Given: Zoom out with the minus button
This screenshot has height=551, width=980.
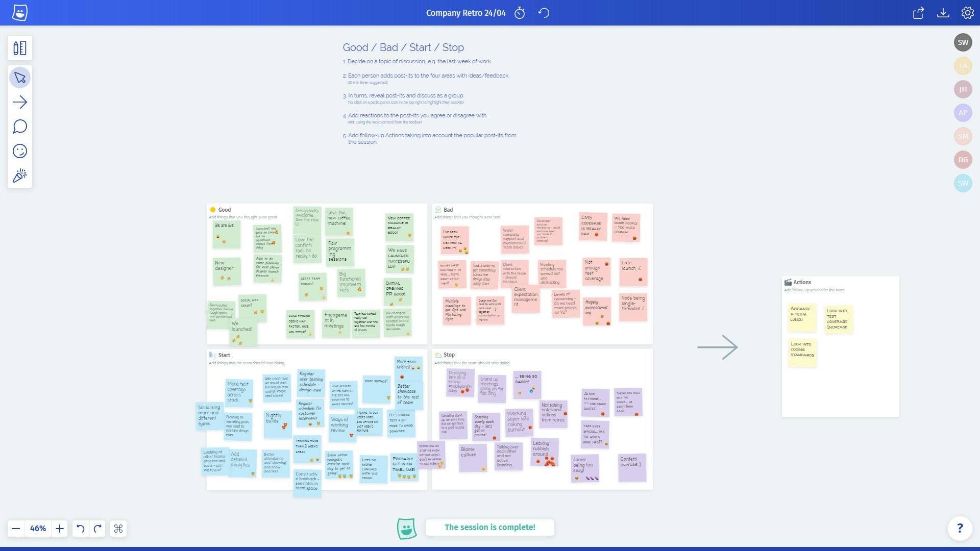Looking at the screenshot, I should (x=16, y=529).
